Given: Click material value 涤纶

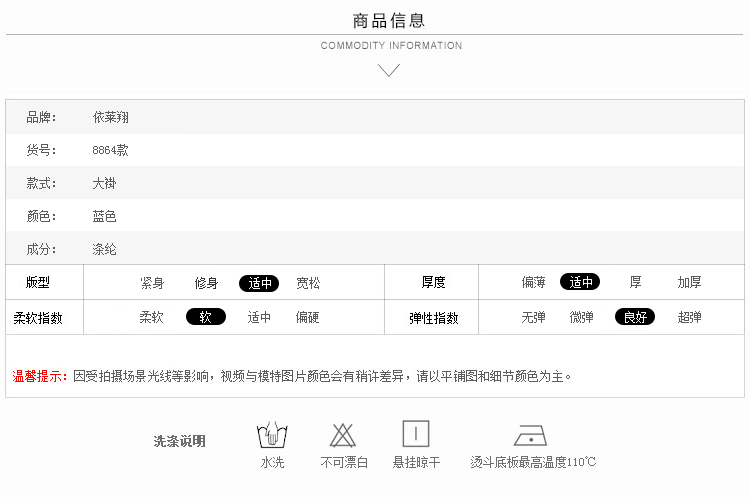Looking at the screenshot, I should pyautogui.click(x=104, y=249).
